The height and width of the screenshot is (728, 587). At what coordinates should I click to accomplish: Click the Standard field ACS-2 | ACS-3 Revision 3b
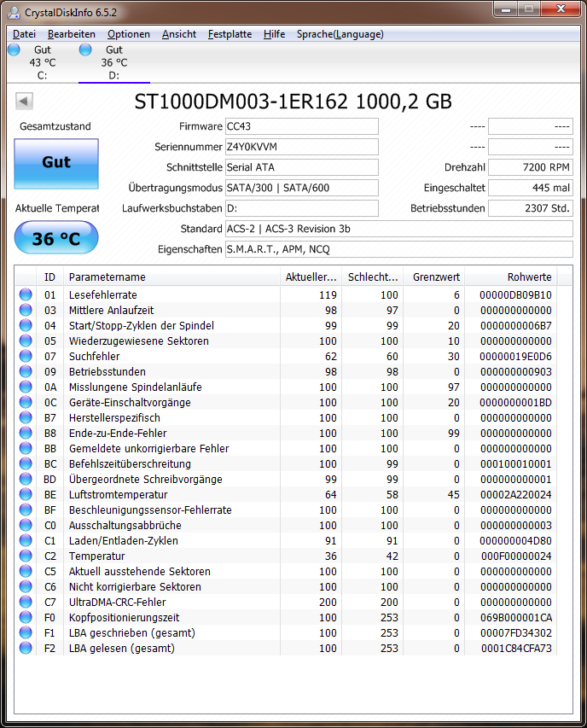(399, 229)
